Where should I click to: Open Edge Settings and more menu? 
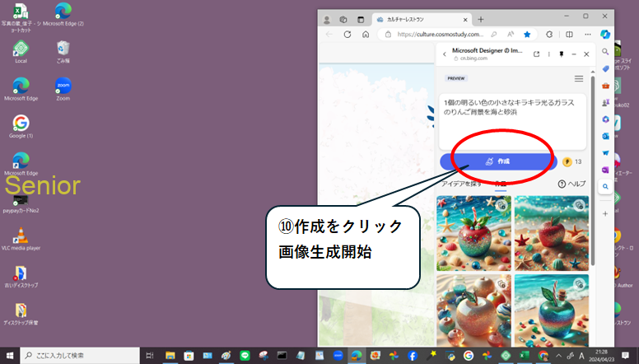point(587,35)
